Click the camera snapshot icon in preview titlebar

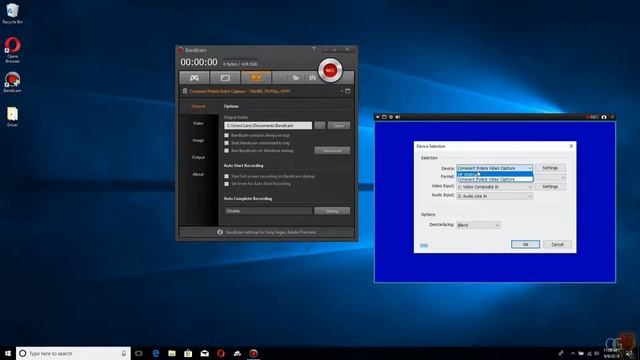tap(604, 117)
